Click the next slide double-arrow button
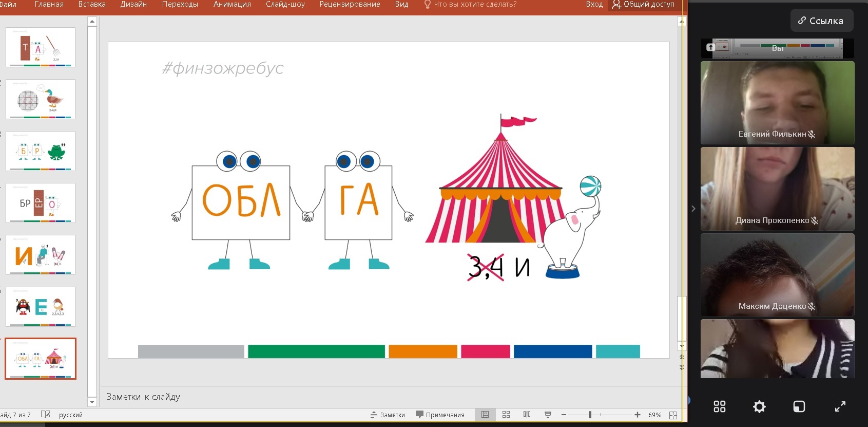868x427 pixels. coord(682,367)
